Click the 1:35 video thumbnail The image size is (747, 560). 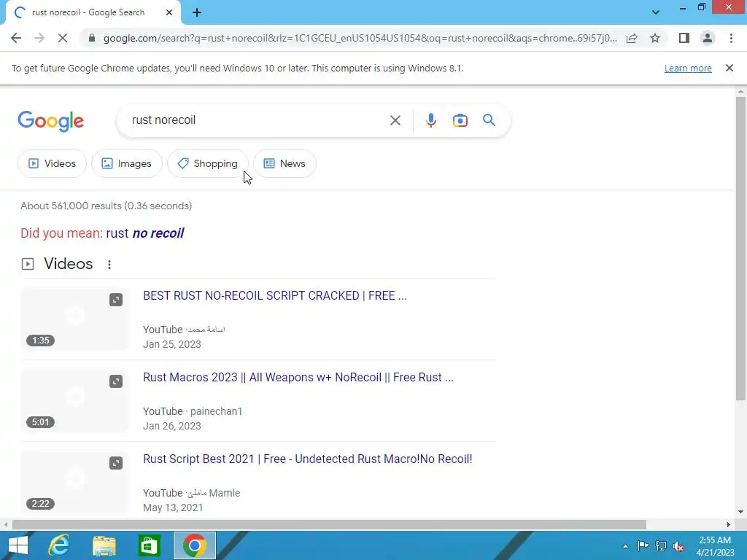[75, 319]
